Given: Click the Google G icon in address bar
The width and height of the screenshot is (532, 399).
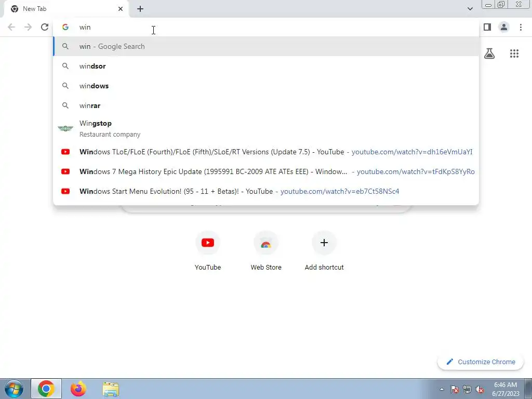Looking at the screenshot, I should click(x=65, y=27).
